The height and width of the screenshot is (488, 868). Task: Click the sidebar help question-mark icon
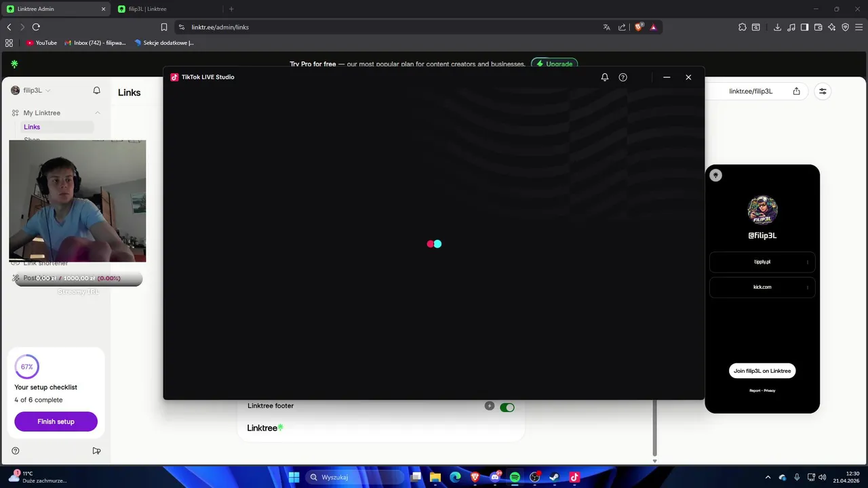click(x=16, y=451)
